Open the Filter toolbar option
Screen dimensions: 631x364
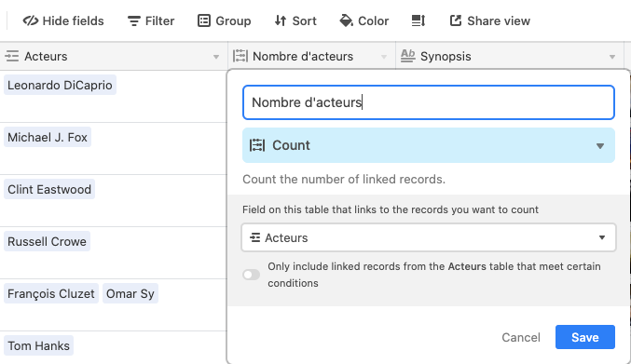pos(151,20)
